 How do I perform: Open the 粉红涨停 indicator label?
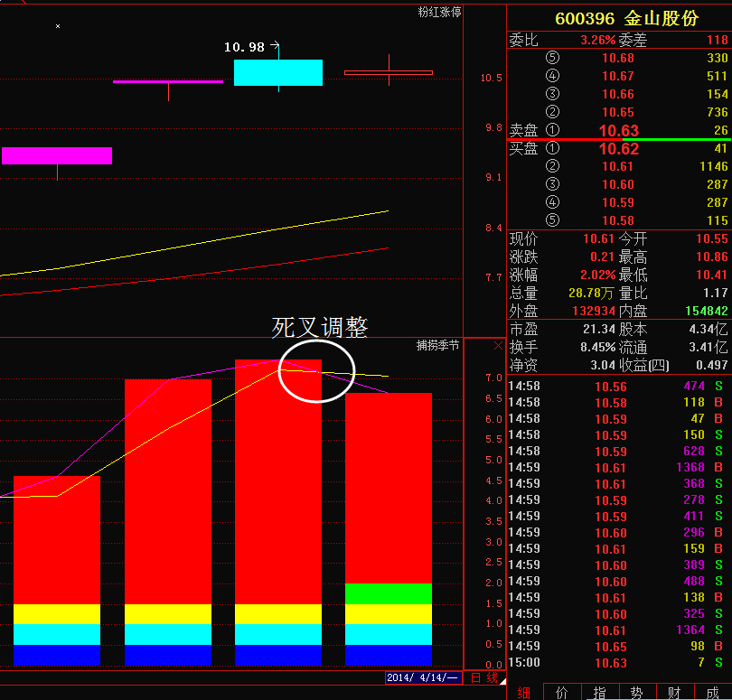[x=439, y=12]
